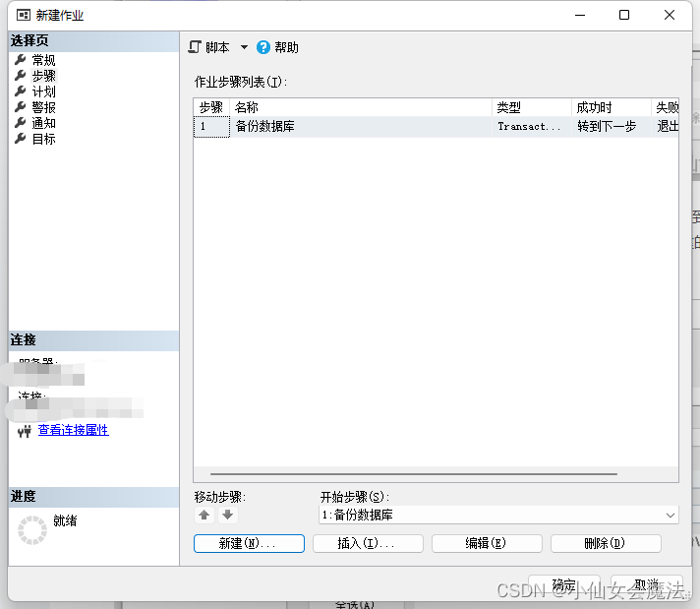Open the 计划 page
700x609 pixels.
pyautogui.click(x=43, y=91)
